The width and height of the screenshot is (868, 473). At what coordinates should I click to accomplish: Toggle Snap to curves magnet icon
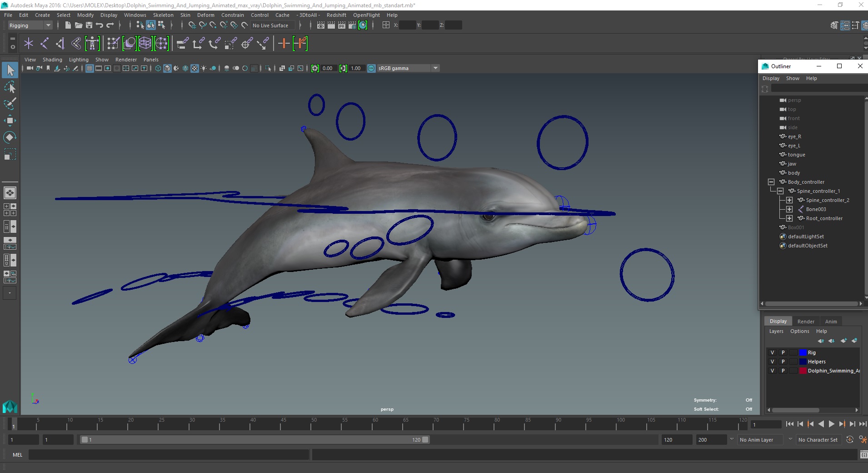tap(203, 25)
